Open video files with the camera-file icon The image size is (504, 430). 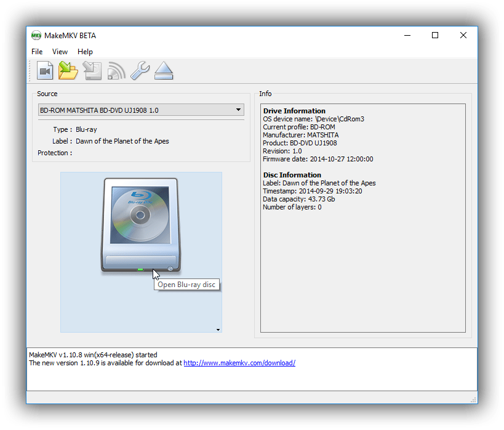[45, 70]
